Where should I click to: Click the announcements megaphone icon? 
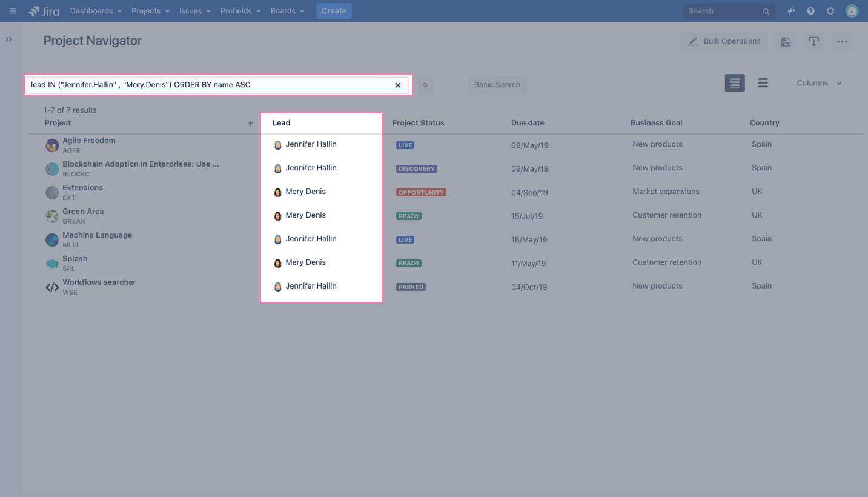tap(790, 10)
